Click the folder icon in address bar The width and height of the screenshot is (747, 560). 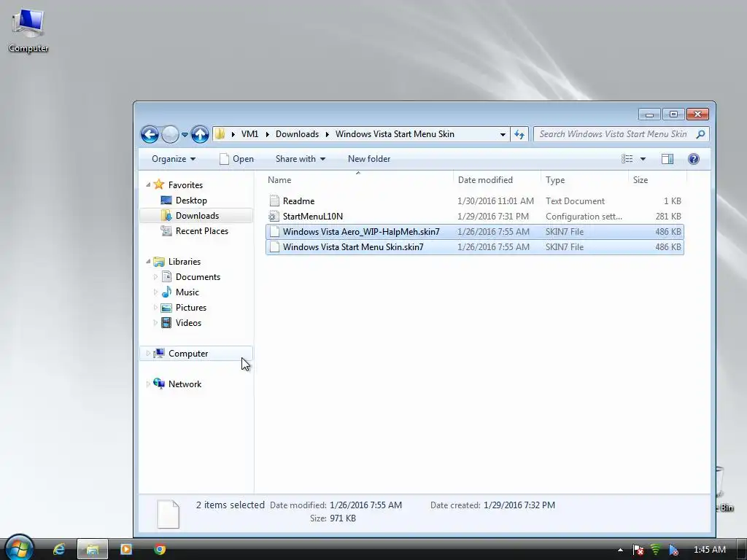click(x=220, y=134)
